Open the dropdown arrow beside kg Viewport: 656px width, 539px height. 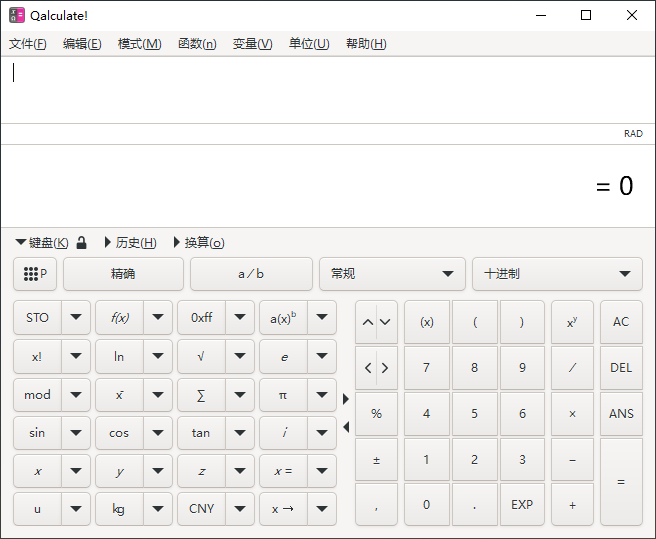[x=158, y=509]
